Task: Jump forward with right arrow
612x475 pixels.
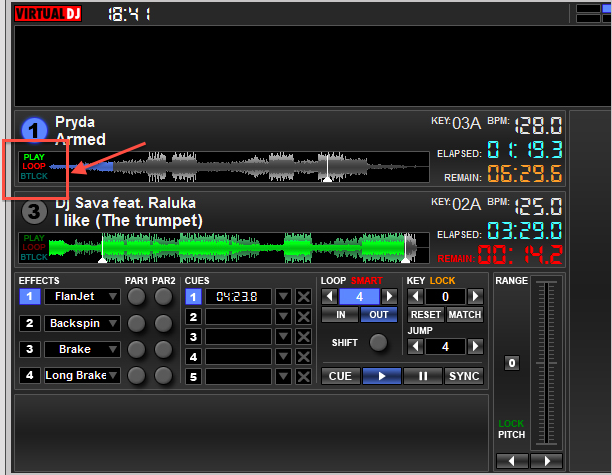Action: [475, 346]
